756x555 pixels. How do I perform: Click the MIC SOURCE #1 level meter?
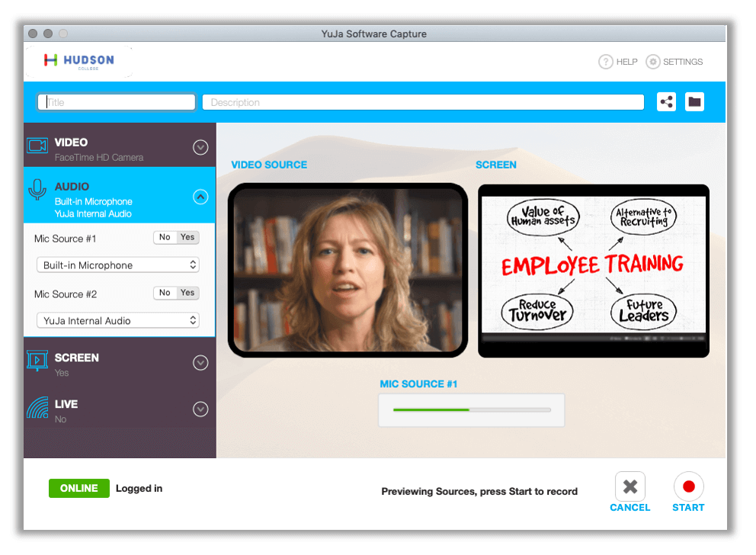[x=471, y=410]
